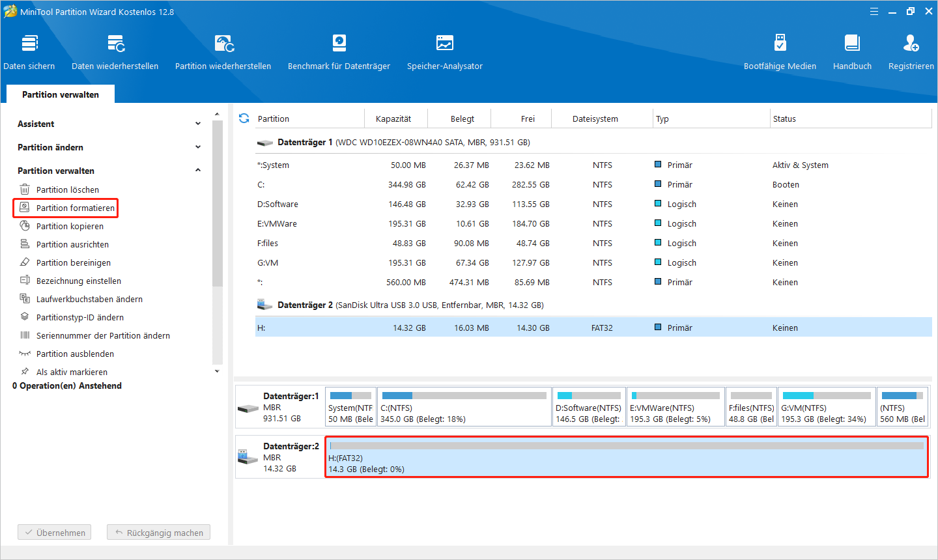The width and height of the screenshot is (938, 560).
Task: Open Benchmark für Datenträger
Action: (x=339, y=52)
